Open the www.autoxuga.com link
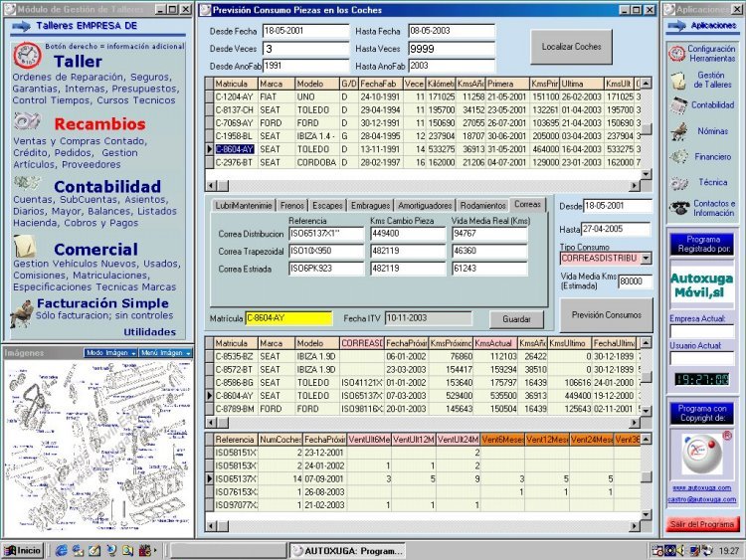Screen dimensions: 746x560 [x=702, y=487]
